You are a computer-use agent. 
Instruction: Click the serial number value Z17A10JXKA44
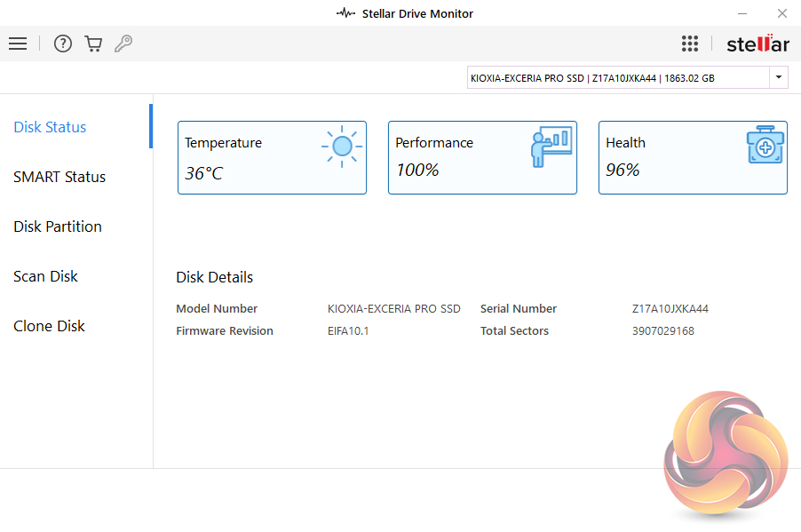pyautogui.click(x=670, y=309)
